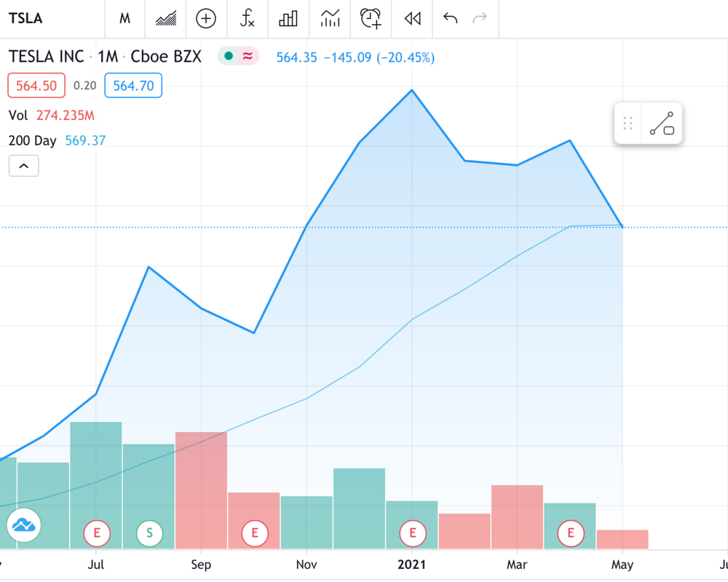Open the M monthly interval selector
This screenshot has width=728, height=582.
coord(125,19)
